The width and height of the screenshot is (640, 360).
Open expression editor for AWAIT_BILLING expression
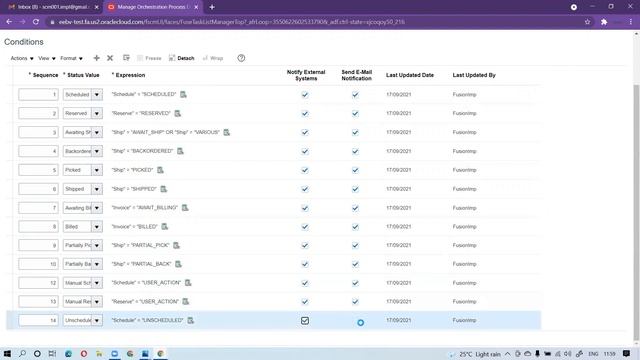(185, 208)
